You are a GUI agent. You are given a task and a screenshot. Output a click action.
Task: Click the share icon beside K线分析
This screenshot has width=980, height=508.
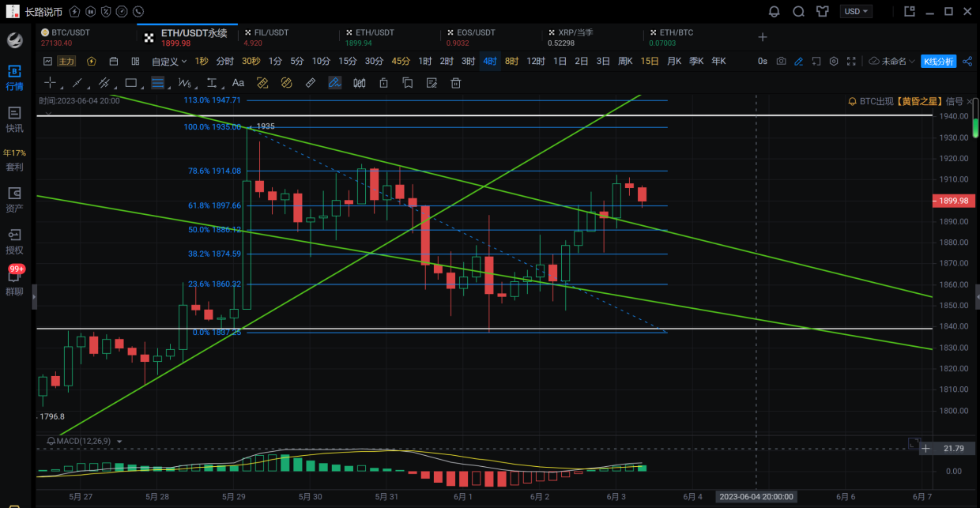(968, 62)
